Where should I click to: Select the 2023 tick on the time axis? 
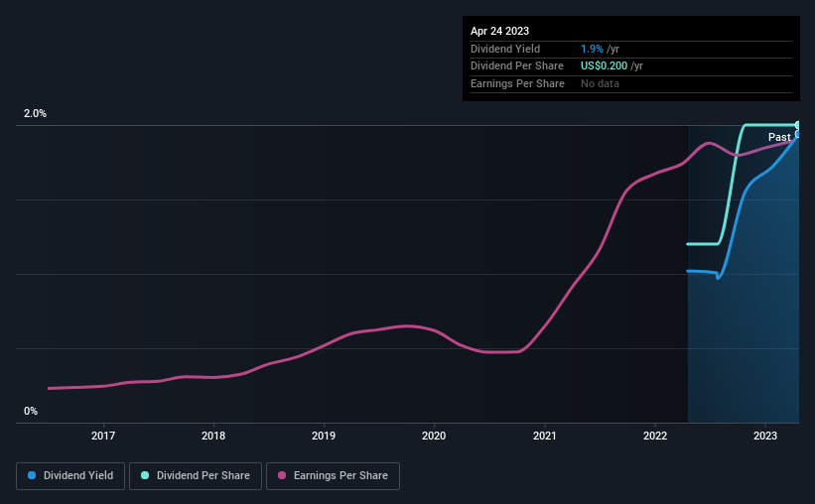point(764,436)
